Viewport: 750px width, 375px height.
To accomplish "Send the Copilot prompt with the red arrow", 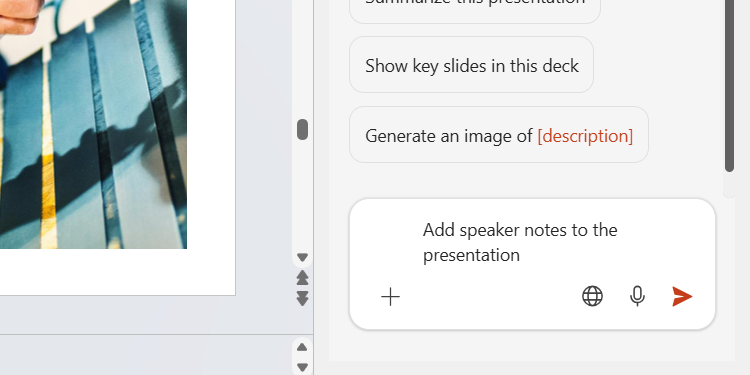I will (x=682, y=297).
